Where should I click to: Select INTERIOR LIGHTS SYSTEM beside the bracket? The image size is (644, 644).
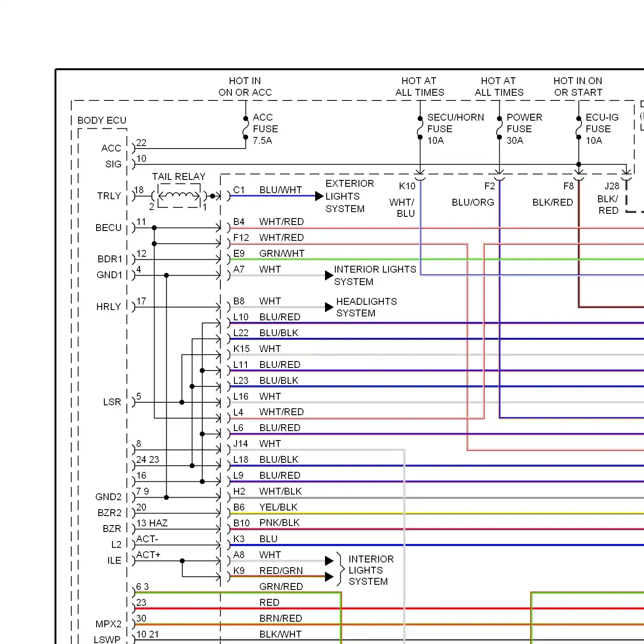(x=371, y=570)
